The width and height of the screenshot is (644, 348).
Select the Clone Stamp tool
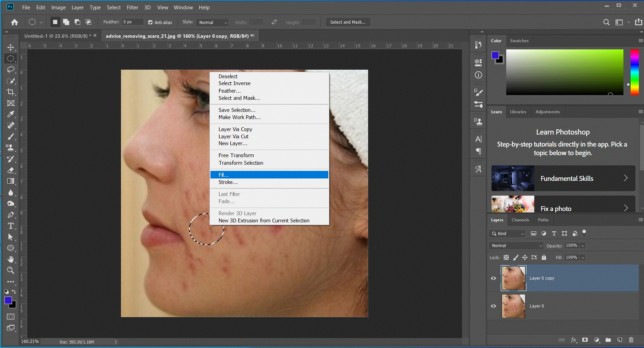point(11,148)
